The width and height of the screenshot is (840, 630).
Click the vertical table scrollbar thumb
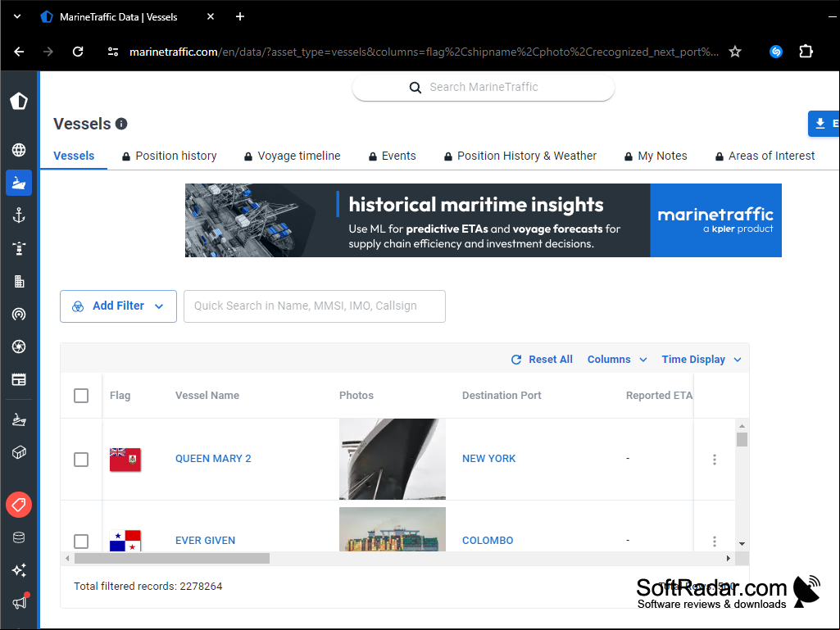click(x=742, y=439)
